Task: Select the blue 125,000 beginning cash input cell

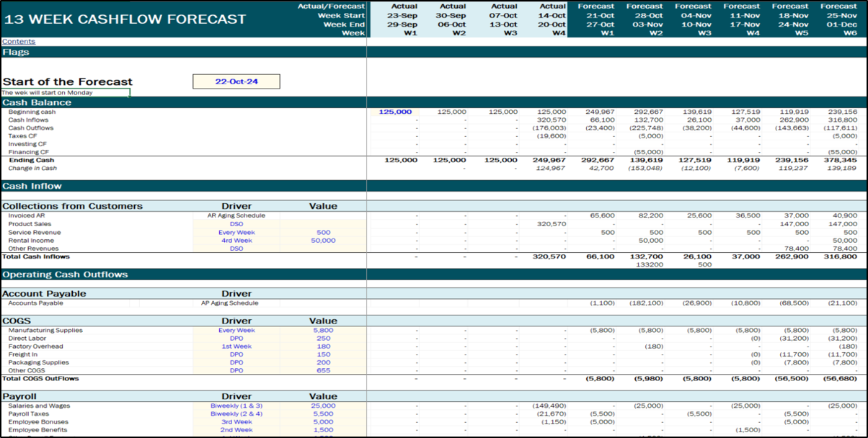Action: [x=395, y=112]
